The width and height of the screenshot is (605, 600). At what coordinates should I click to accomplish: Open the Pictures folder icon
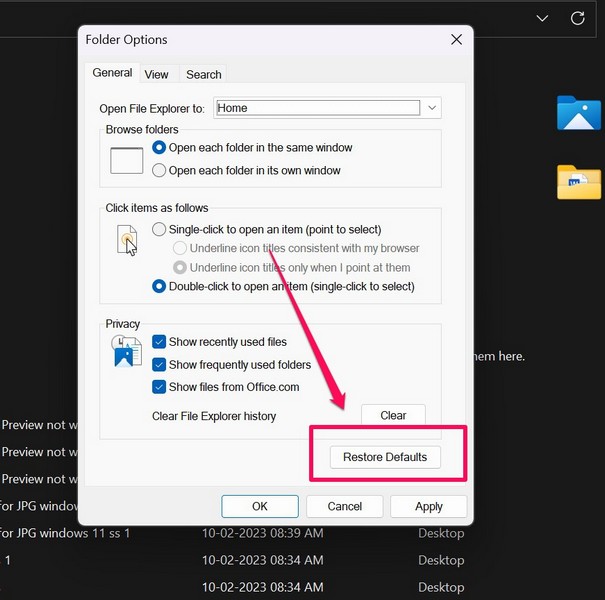(578, 114)
